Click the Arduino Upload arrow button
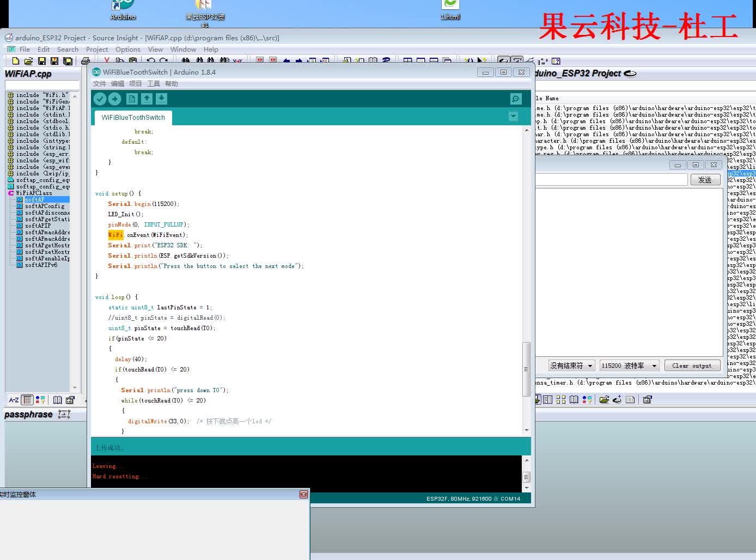The height and width of the screenshot is (560, 756). pos(114,99)
